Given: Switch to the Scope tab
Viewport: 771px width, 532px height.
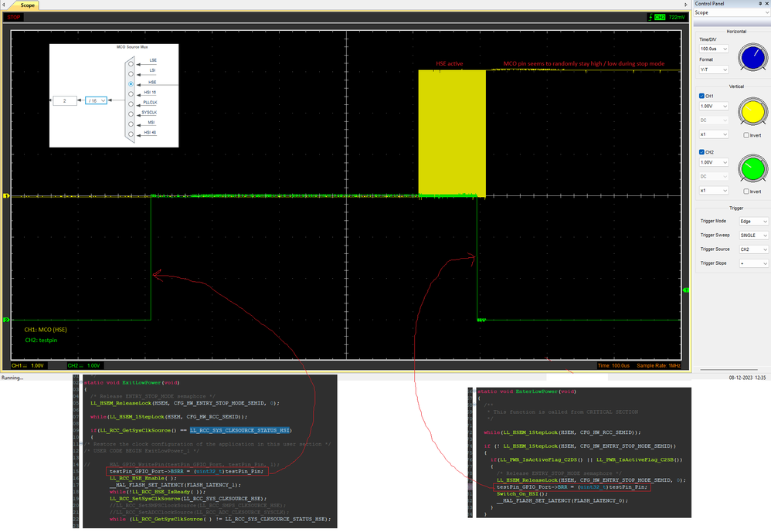Looking at the screenshot, I should [x=27, y=5].
